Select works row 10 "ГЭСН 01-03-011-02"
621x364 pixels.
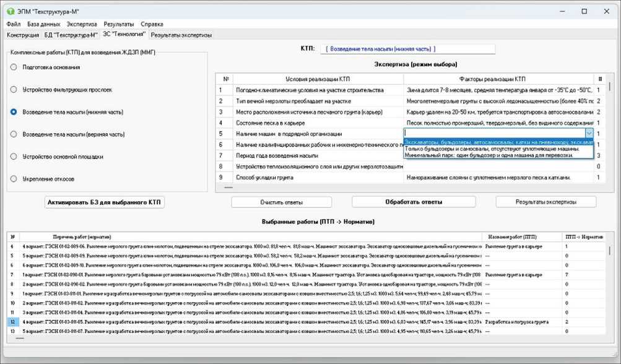coord(251,303)
